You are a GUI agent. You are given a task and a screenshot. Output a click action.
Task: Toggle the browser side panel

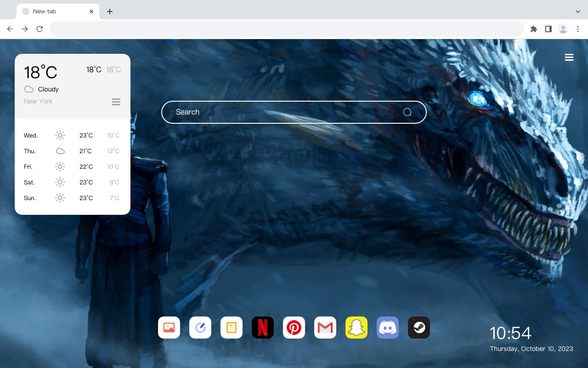click(x=548, y=29)
